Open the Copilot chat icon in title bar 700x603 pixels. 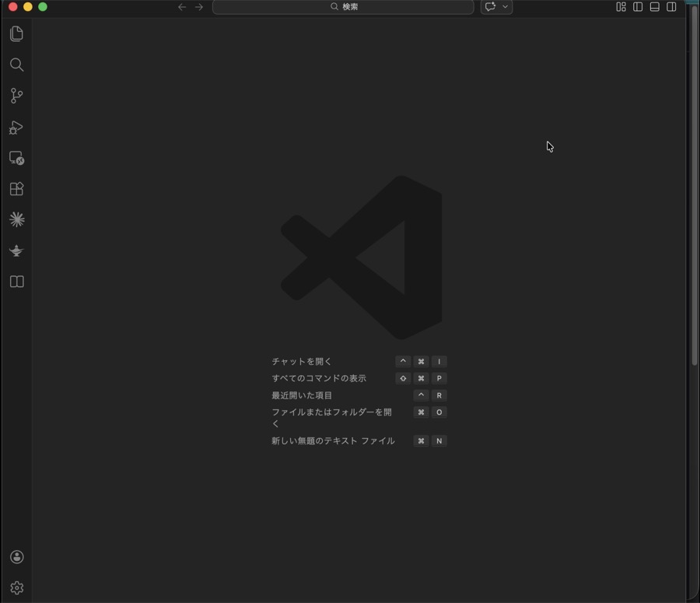(x=491, y=7)
